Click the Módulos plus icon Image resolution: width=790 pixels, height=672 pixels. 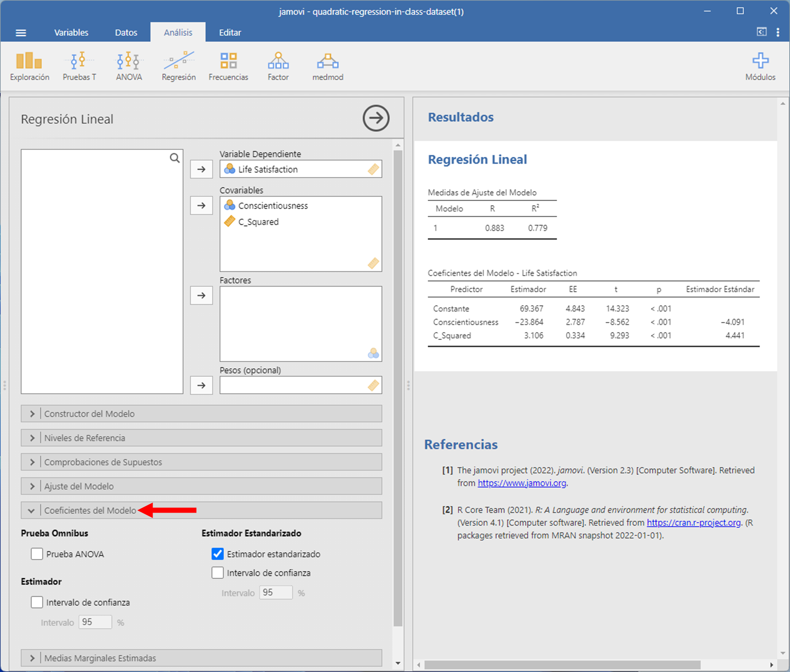[760, 61]
